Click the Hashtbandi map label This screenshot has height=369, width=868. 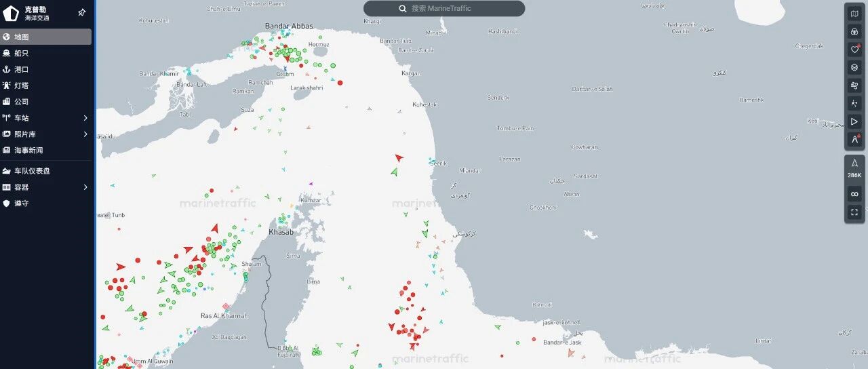(x=503, y=32)
